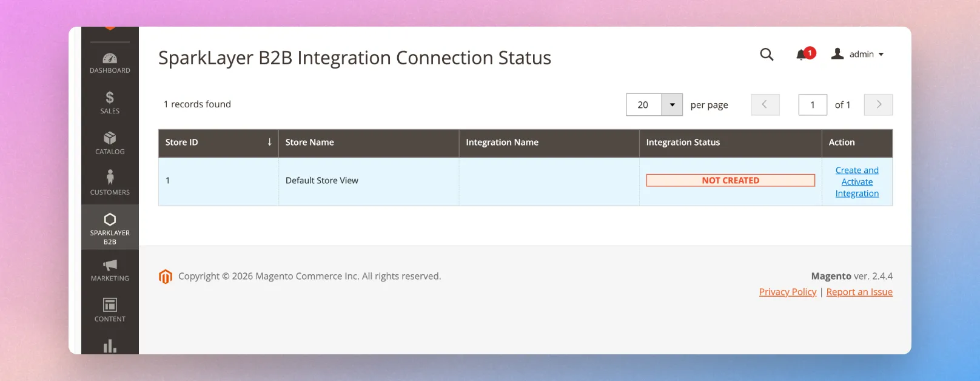Go to the previous page arrow
The height and width of the screenshot is (381, 980).
765,105
